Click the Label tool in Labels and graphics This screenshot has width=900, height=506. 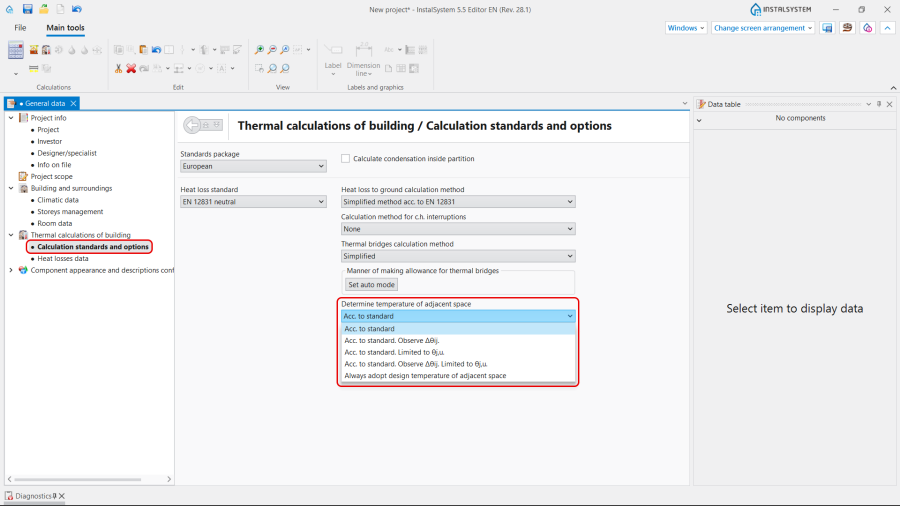[333, 59]
